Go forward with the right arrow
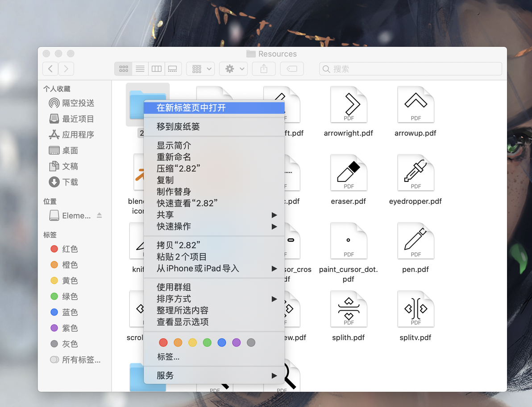The width and height of the screenshot is (532, 407). [x=66, y=69]
